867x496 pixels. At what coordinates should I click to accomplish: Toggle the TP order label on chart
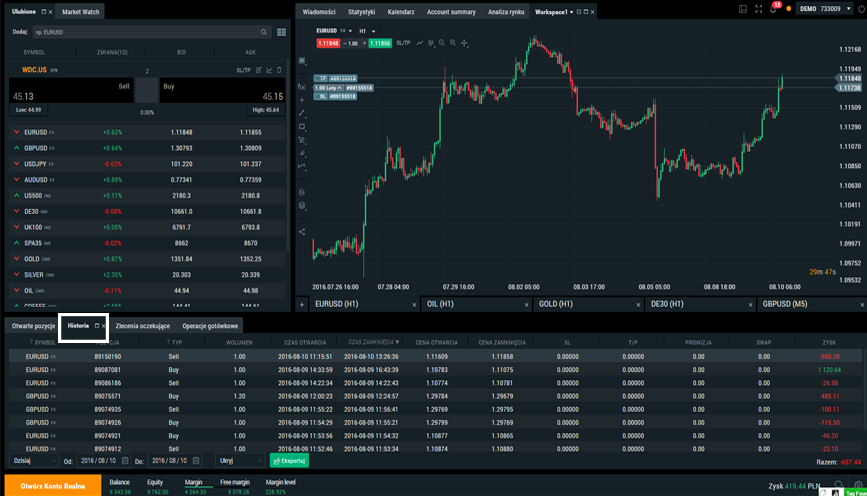(323, 78)
